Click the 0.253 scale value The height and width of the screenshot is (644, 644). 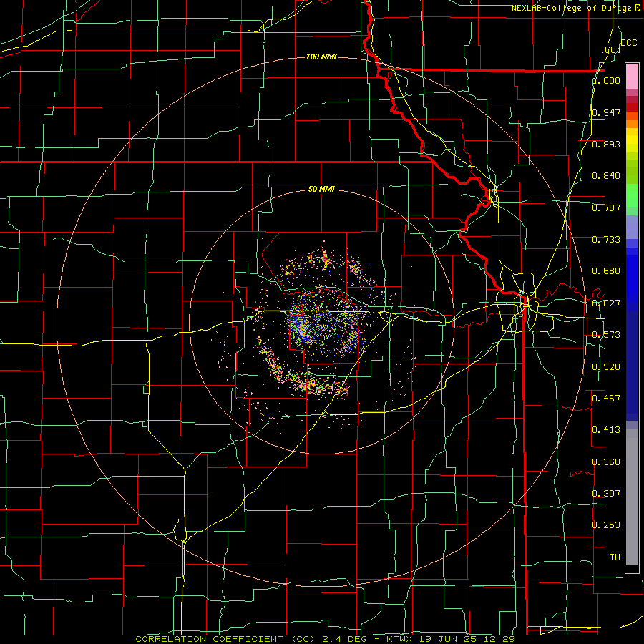[606, 525]
